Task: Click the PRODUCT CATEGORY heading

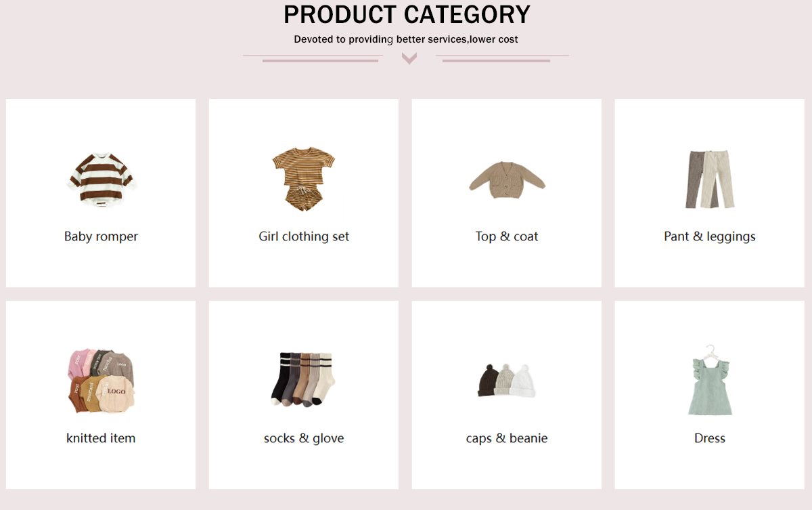Action: tap(407, 14)
